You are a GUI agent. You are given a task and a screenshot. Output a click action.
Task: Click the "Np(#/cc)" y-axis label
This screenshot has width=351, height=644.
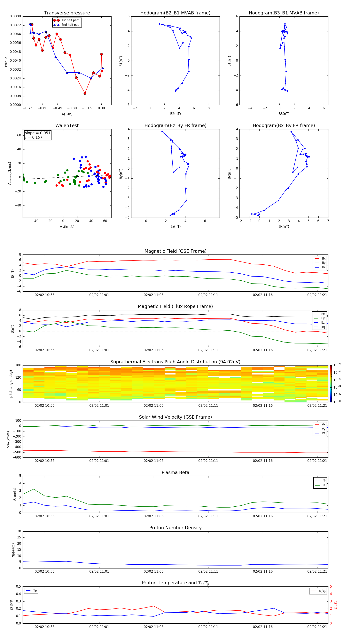pyautogui.click(x=13, y=550)
